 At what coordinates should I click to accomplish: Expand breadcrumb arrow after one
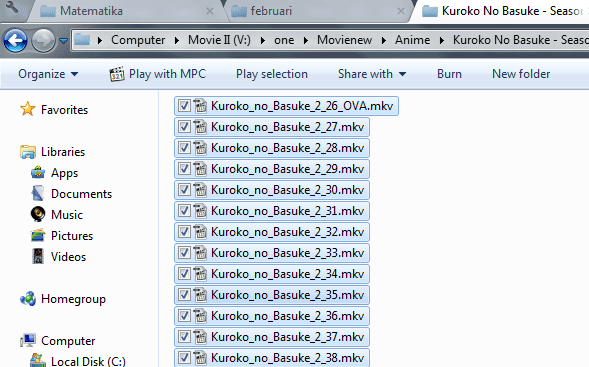pyautogui.click(x=306, y=40)
